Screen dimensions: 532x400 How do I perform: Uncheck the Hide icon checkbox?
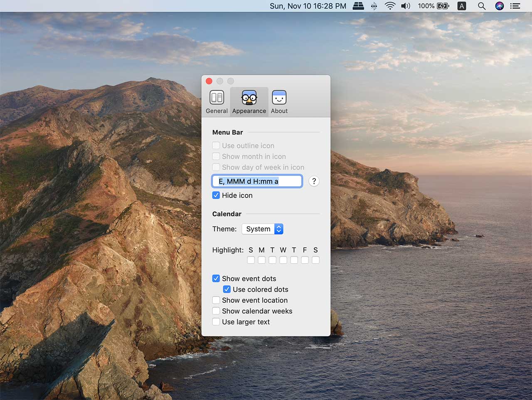(x=216, y=195)
